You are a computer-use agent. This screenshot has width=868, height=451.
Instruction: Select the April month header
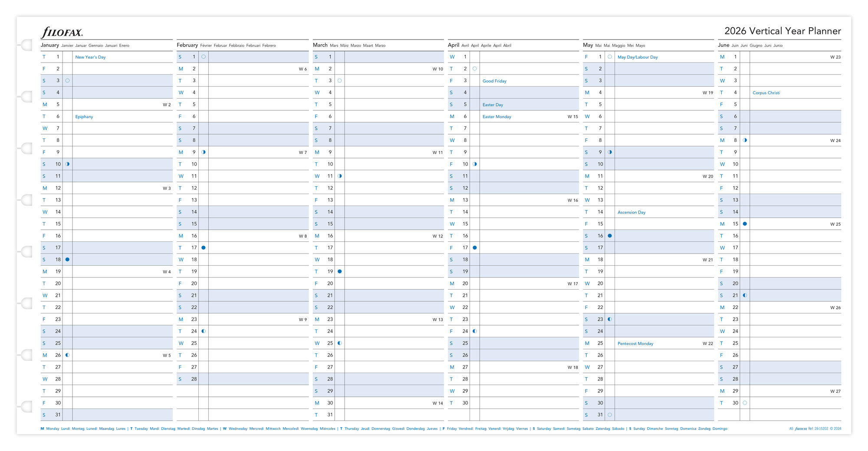tap(454, 45)
